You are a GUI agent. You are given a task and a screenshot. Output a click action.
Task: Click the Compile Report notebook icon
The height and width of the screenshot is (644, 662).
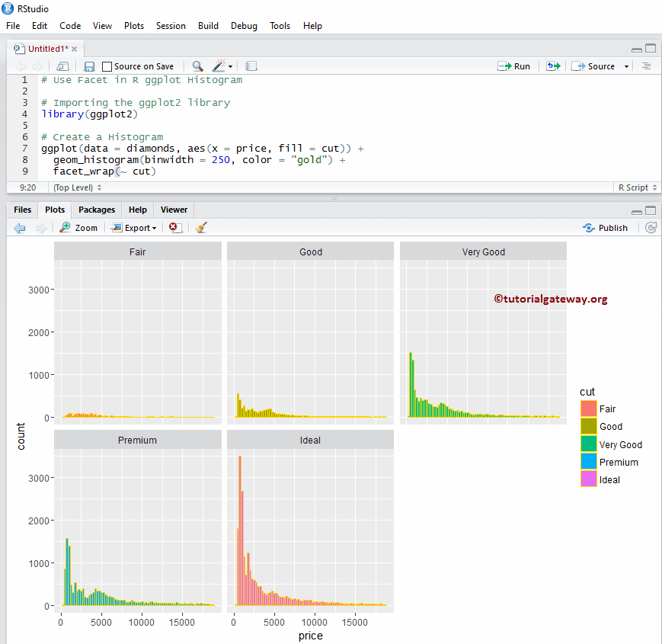coord(251,66)
